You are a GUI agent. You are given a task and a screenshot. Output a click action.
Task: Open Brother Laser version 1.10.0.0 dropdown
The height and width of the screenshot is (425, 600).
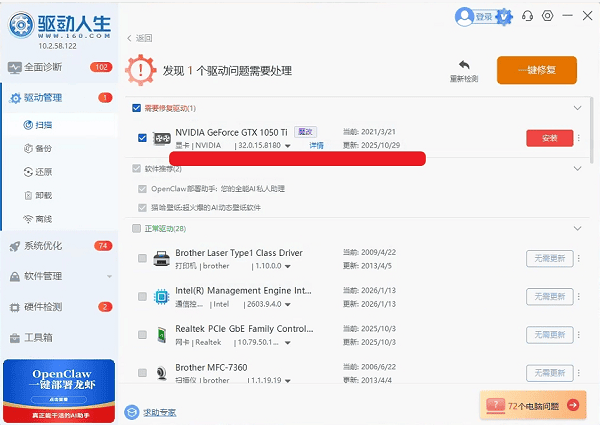click(x=288, y=266)
